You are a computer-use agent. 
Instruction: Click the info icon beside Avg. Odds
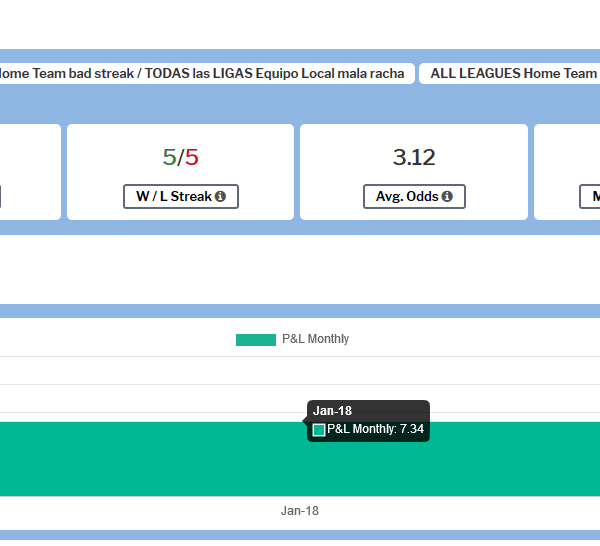click(x=447, y=196)
